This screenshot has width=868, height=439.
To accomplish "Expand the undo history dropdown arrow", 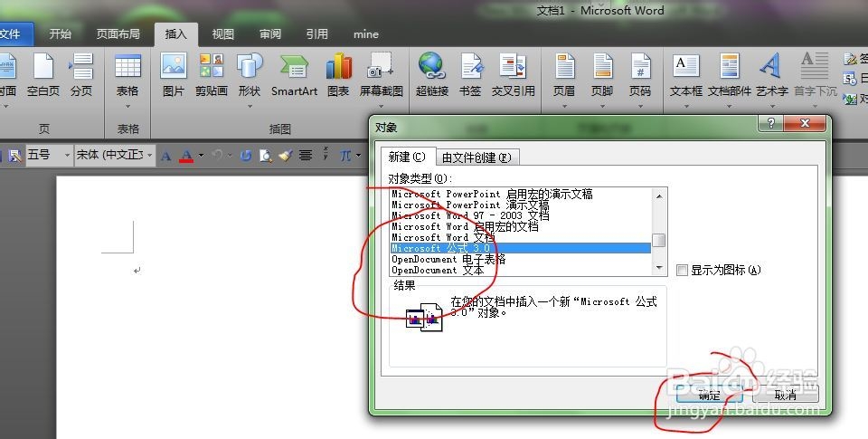I will pos(229,156).
